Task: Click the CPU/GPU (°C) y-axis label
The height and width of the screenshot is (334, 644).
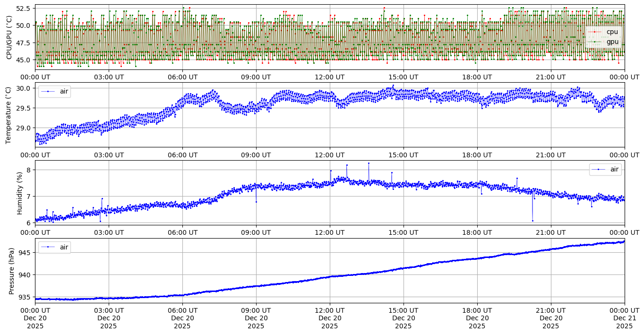Action: pyautogui.click(x=10, y=37)
